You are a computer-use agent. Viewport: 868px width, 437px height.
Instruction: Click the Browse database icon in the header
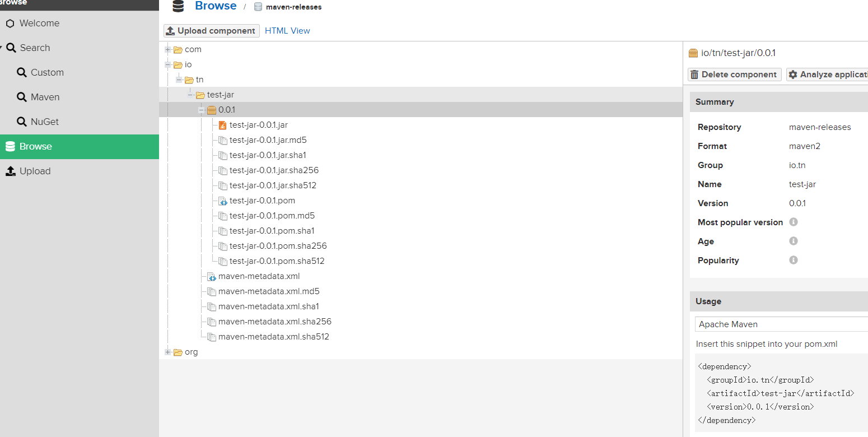(178, 6)
